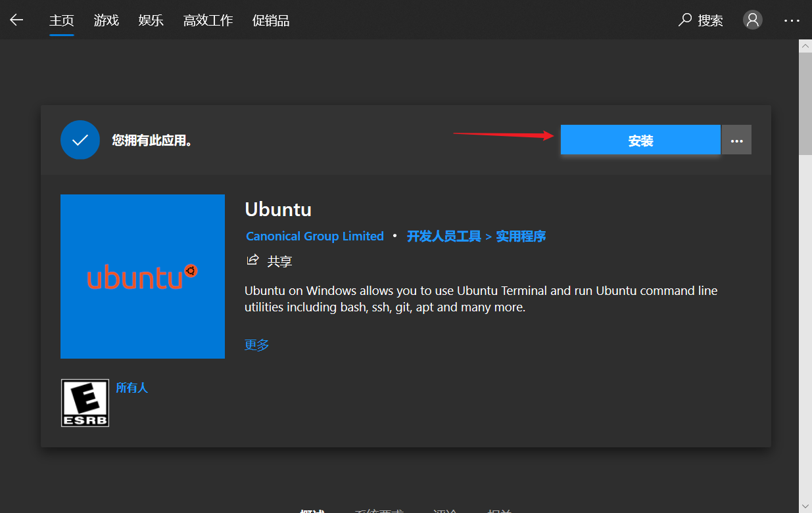Open the top bar three-dots menu
The height and width of the screenshot is (513, 812).
click(792, 20)
